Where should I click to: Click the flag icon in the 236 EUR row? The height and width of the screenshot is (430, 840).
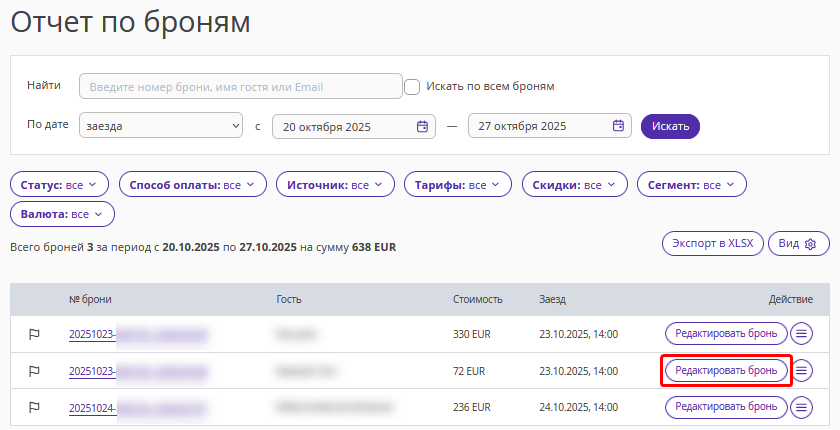tap(34, 407)
